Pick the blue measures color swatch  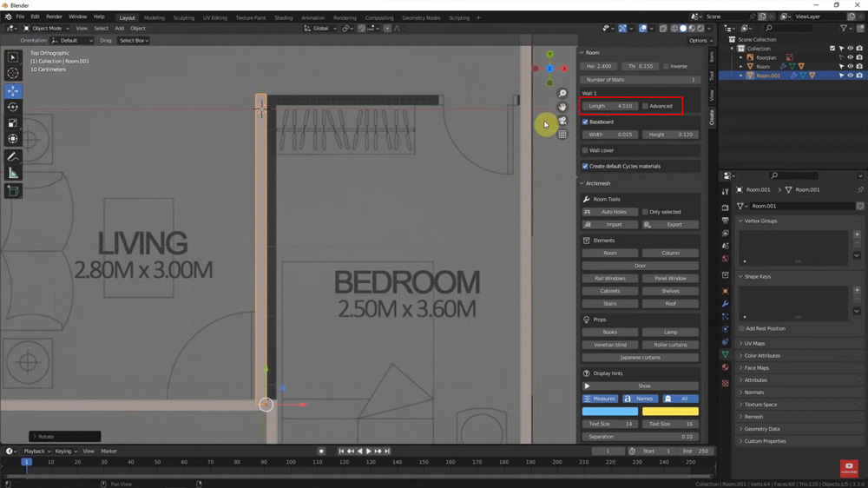coord(610,412)
